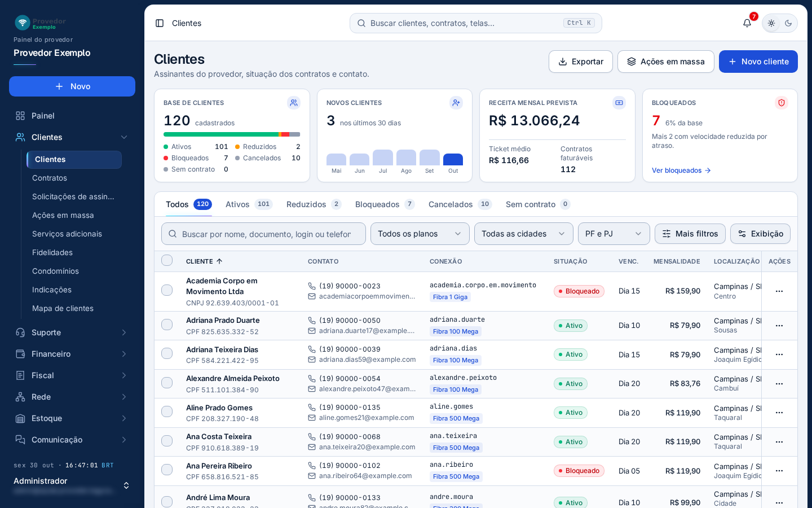Image resolution: width=812 pixels, height=508 pixels.
Task: Open actions menu for Ana Pereira Ribeiro
Action: click(779, 471)
